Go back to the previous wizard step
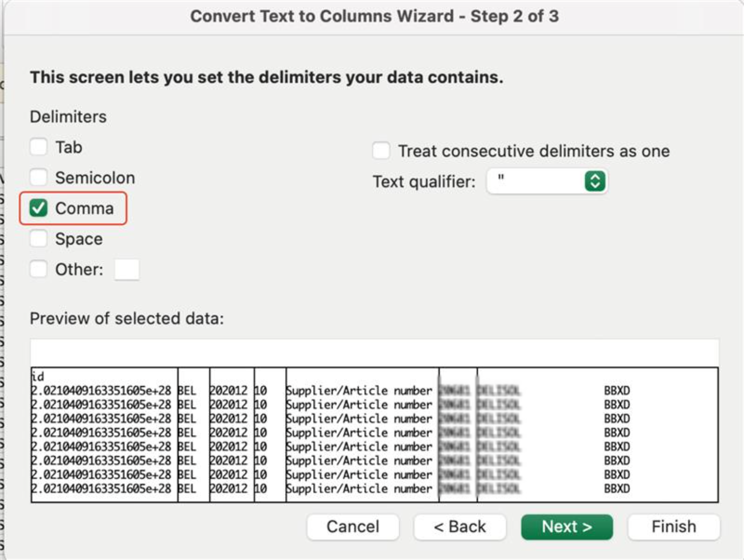 coord(460,527)
